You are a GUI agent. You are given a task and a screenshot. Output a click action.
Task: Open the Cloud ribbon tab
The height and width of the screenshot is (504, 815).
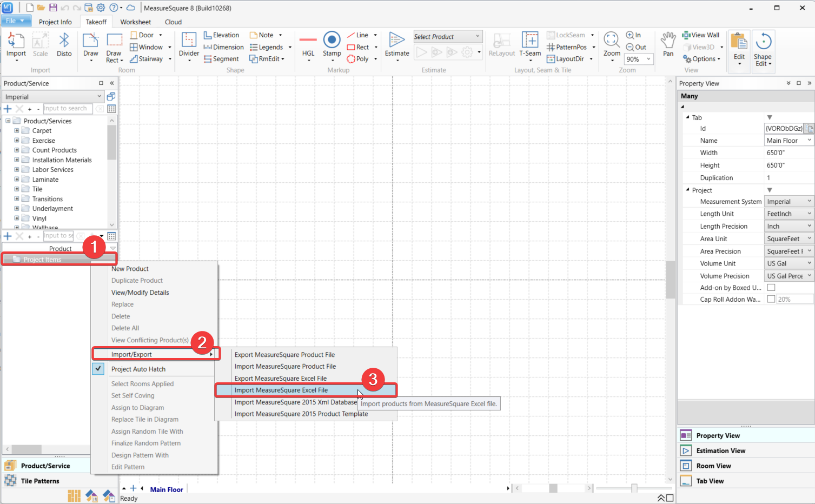(173, 22)
